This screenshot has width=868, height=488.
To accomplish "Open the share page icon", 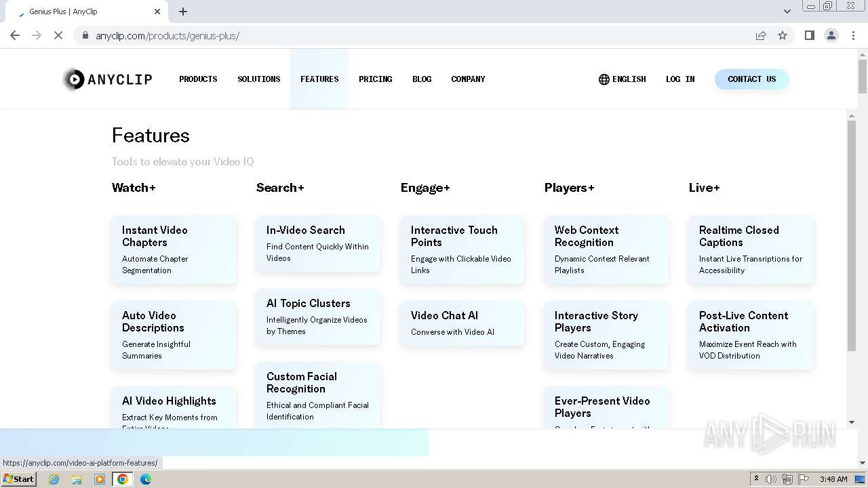I will [761, 35].
